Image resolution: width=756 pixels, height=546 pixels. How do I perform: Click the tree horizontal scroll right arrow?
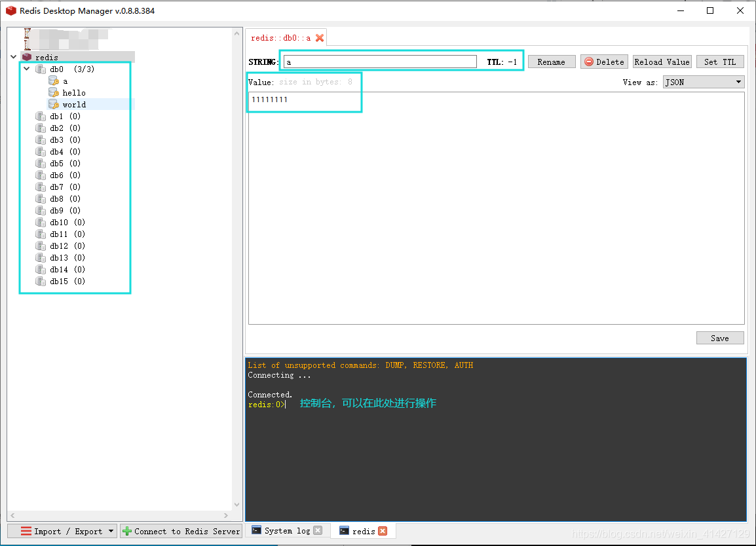pos(225,515)
